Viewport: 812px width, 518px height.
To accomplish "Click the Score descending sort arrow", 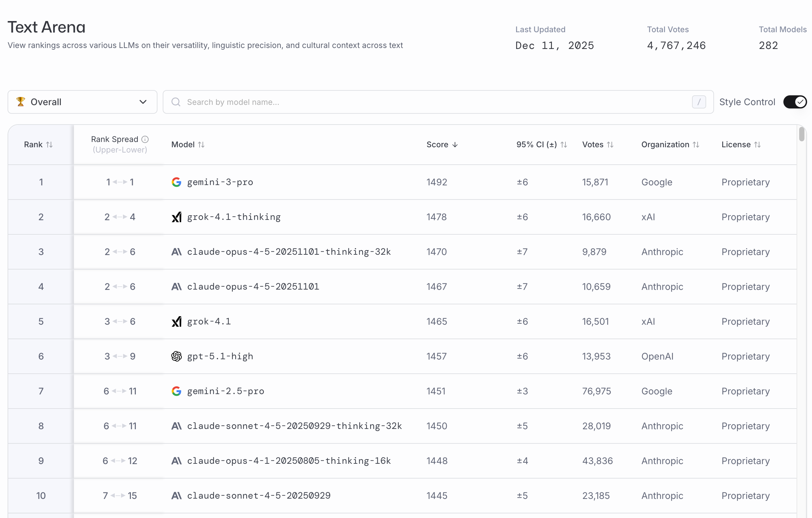I will pos(455,145).
